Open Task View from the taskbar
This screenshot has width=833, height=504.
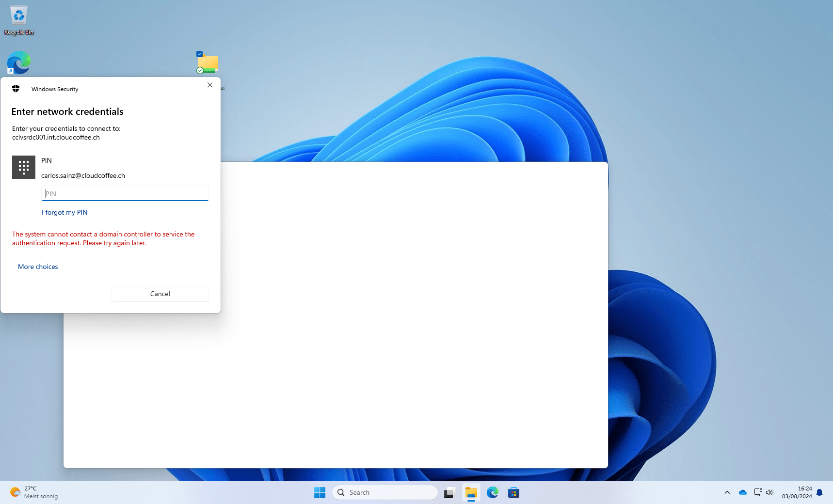click(x=449, y=492)
